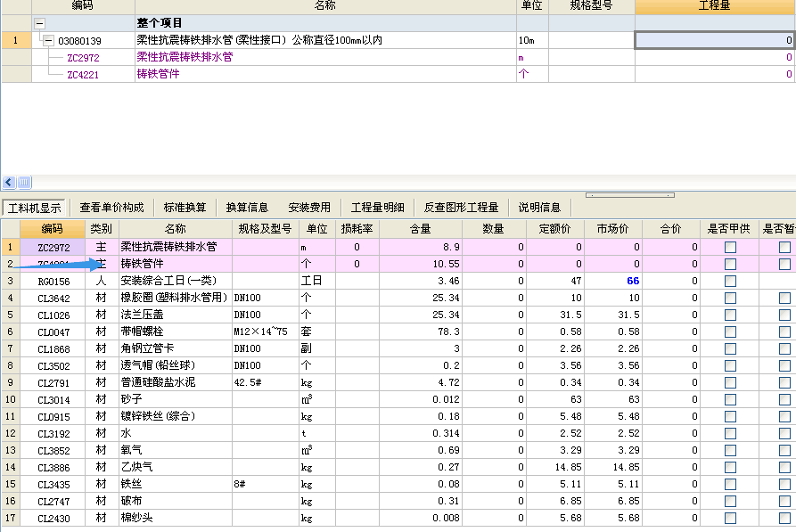This screenshot has height=532, width=796.
Task: Select tree item ZC4221 in upper table
Action: click(83, 75)
